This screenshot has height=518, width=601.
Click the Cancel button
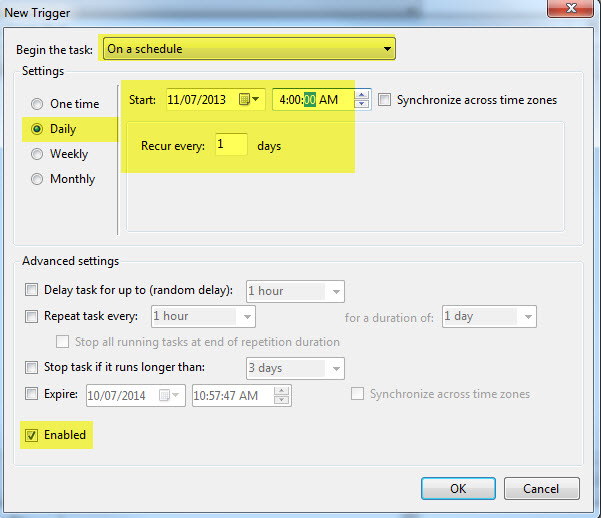pos(541,489)
